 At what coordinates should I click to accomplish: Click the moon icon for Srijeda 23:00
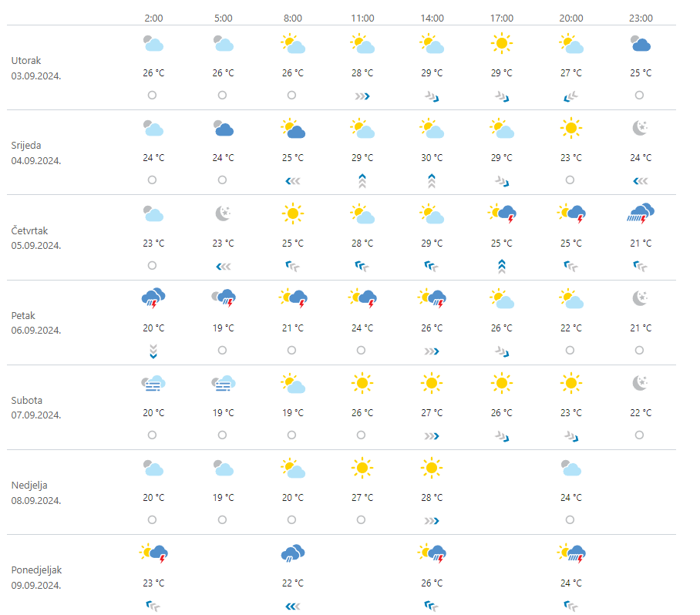point(641,129)
